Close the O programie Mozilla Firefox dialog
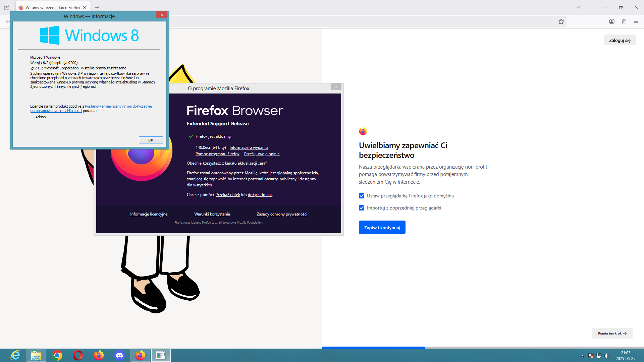This screenshot has height=362, width=644. [x=336, y=87]
